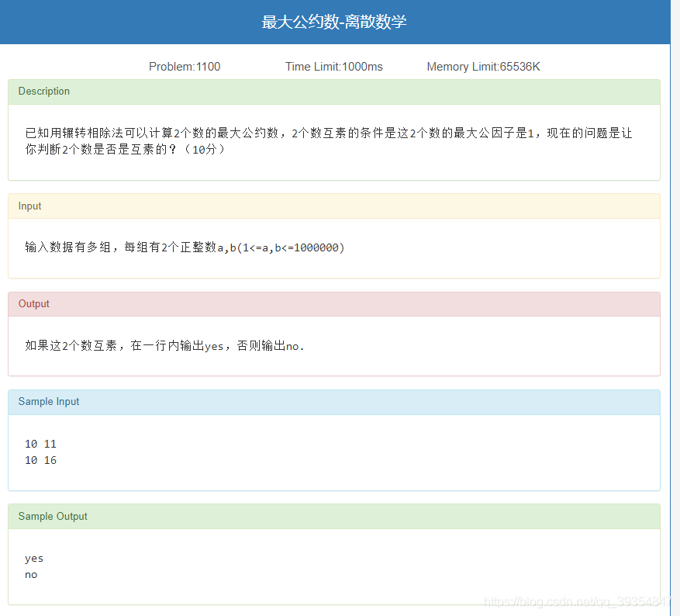Click the Output panel heading
The width and height of the screenshot is (680, 616).
(334, 303)
